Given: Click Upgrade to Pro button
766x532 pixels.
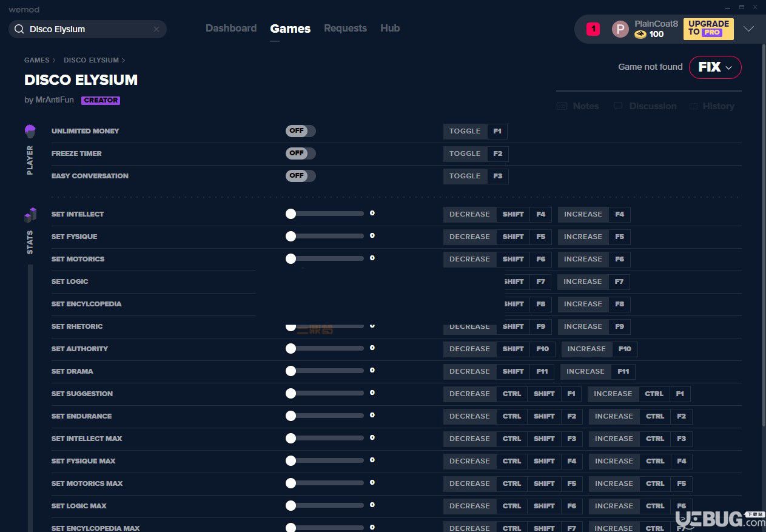Looking at the screenshot, I should (x=708, y=29).
